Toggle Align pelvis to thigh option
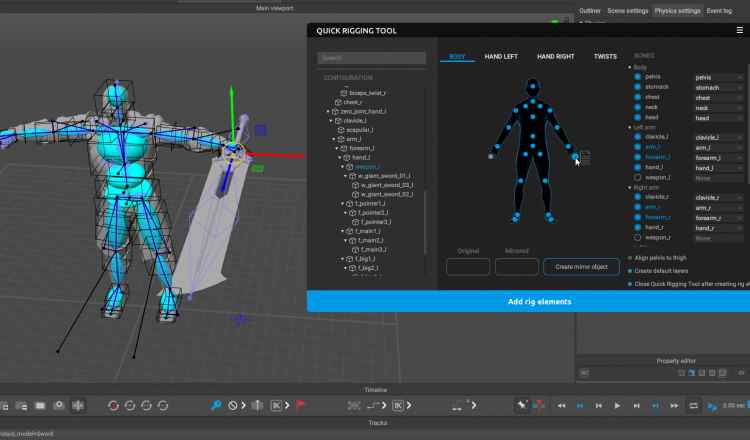Screen dimensions: 750x440 (x=630, y=258)
